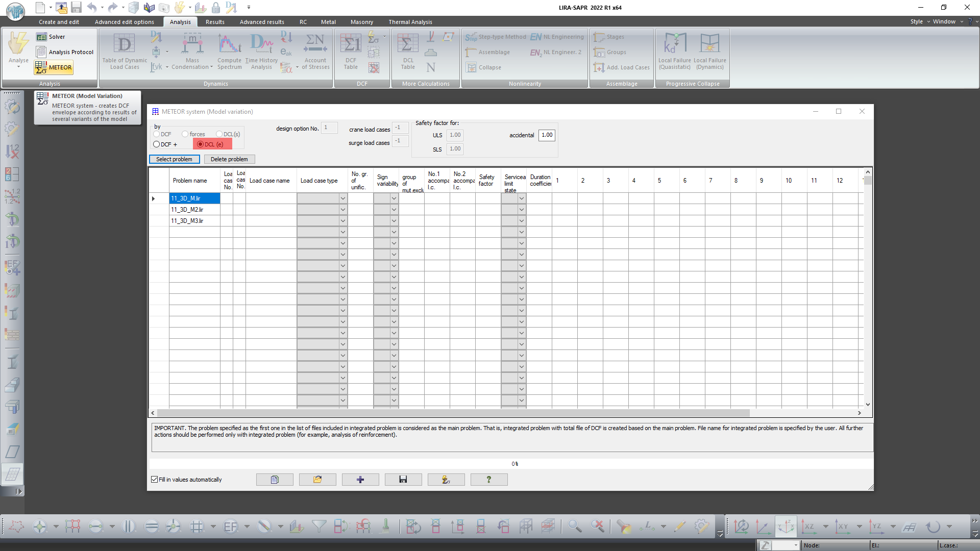Open Sign variability dropdown for 11_3D_M2.lir
Image resolution: width=980 pixels, height=551 pixels.
click(x=394, y=210)
